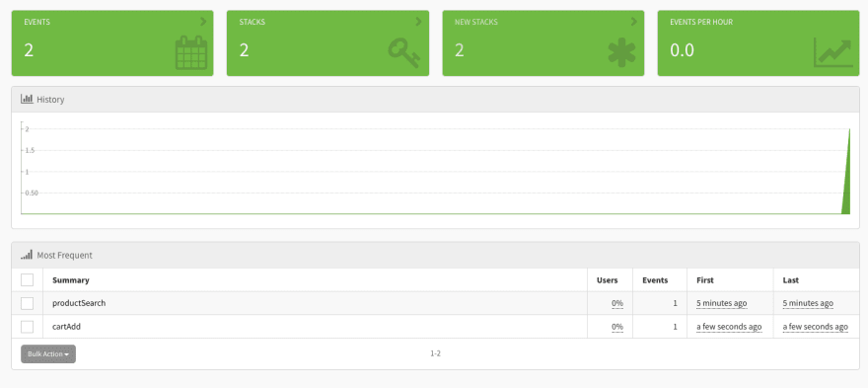Open the cartAdd stack
The width and height of the screenshot is (868, 388).
pos(67,327)
